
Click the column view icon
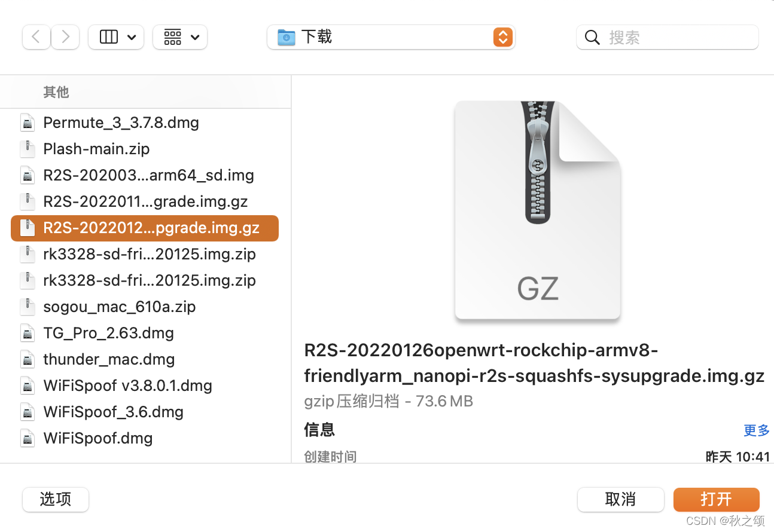(108, 36)
